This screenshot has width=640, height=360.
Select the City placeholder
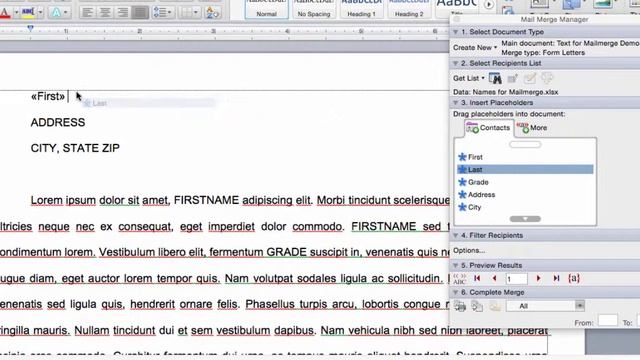pyautogui.click(x=525, y=207)
